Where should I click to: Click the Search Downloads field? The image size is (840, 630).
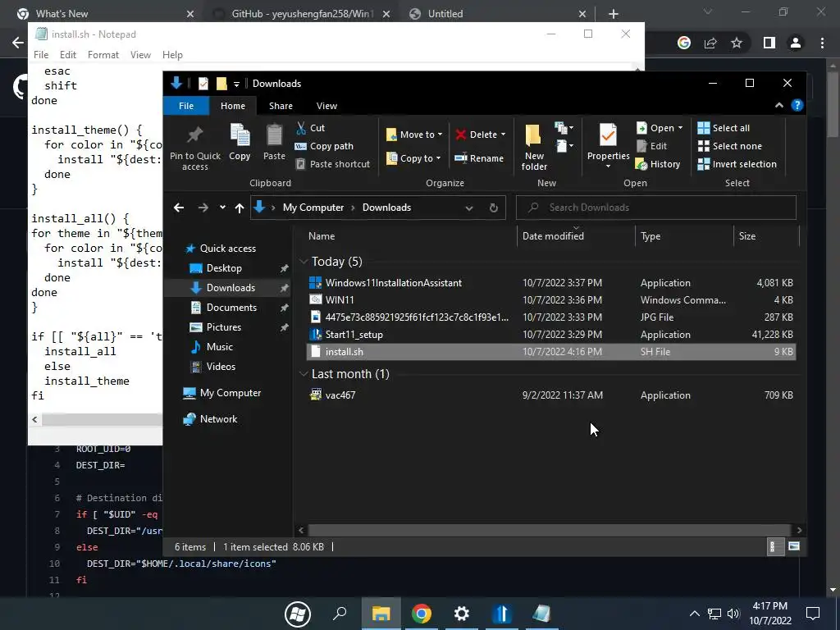tap(655, 208)
